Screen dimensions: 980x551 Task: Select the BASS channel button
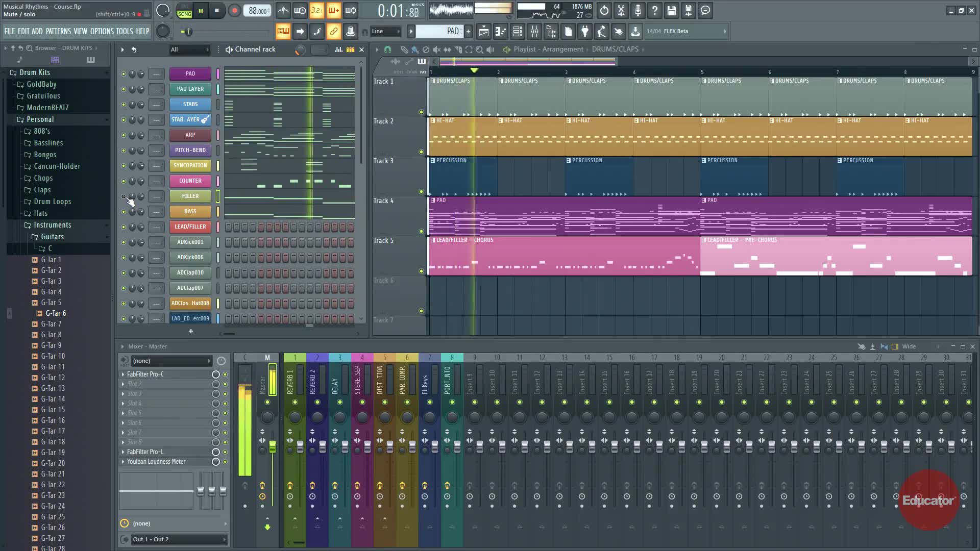pos(190,211)
